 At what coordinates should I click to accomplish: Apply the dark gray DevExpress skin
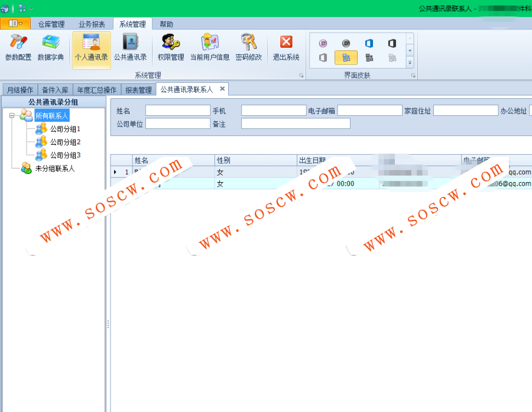[346, 43]
